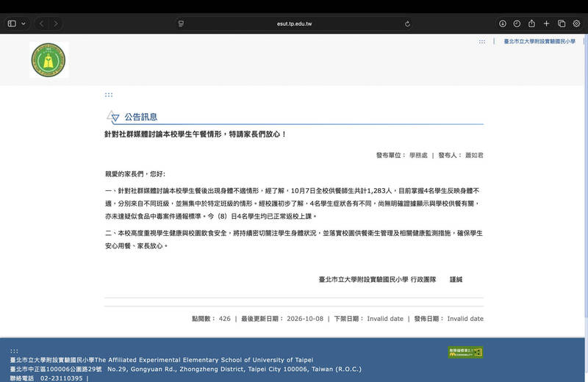The width and height of the screenshot is (588, 382).
Task: Share this page via share icon
Action: click(531, 24)
